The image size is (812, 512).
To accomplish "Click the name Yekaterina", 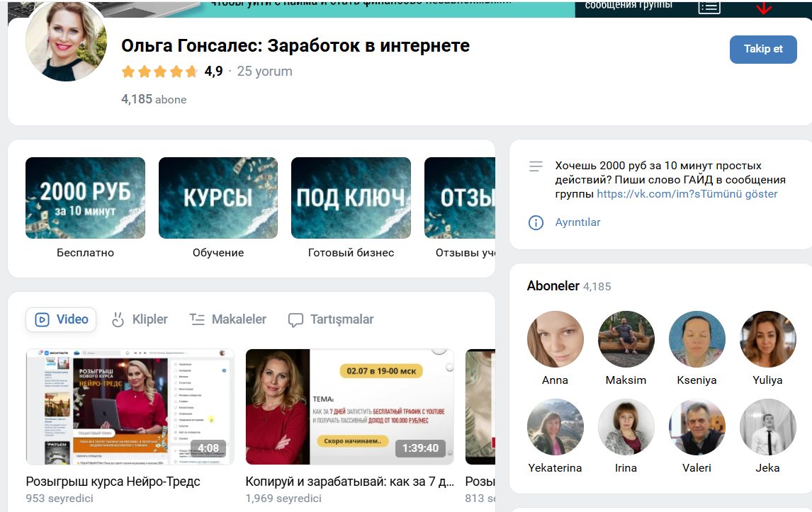I will coord(555,468).
